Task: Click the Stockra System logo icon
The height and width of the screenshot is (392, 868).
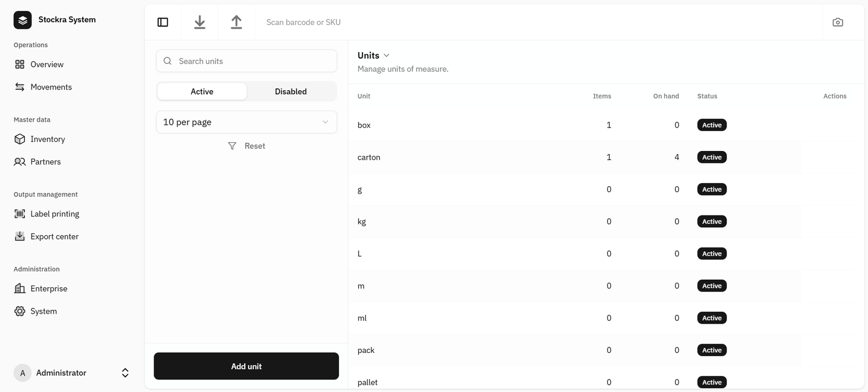Action: pyautogui.click(x=22, y=20)
